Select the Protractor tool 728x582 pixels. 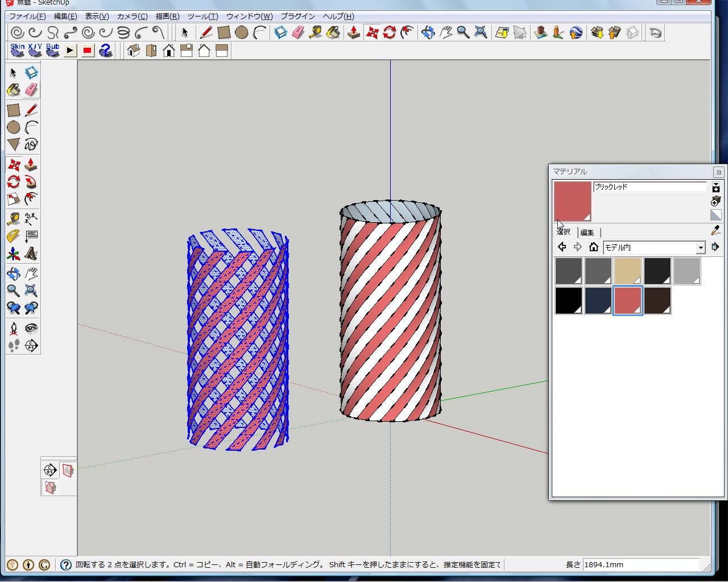pyautogui.click(x=14, y=236)
